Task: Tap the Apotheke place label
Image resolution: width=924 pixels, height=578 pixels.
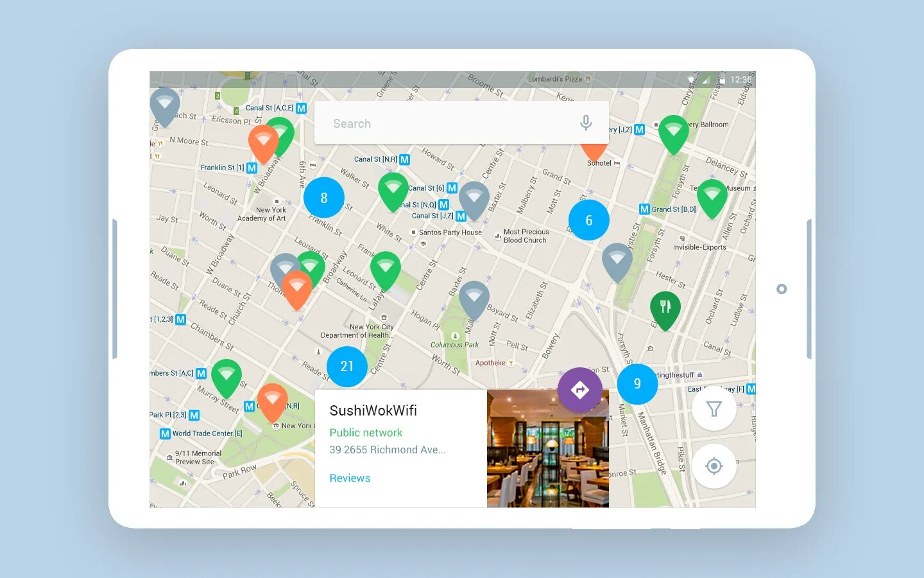Action: point(490,363)
